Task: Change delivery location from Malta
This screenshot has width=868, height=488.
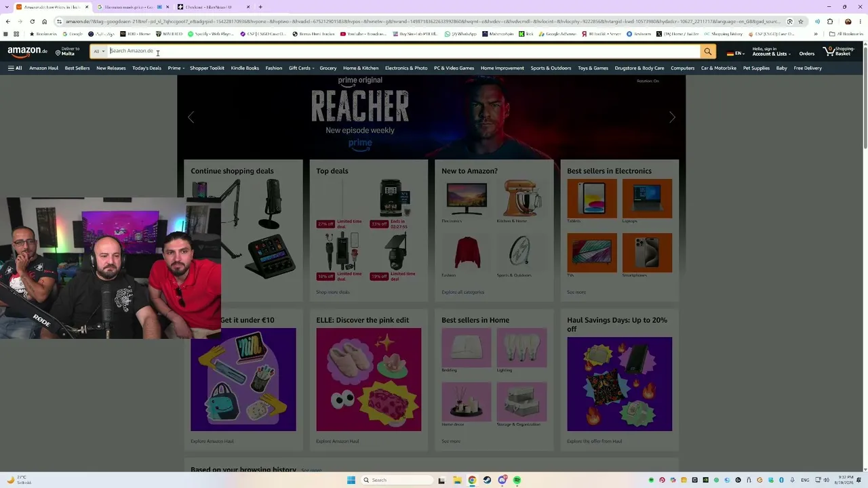Action: point(68,52)
